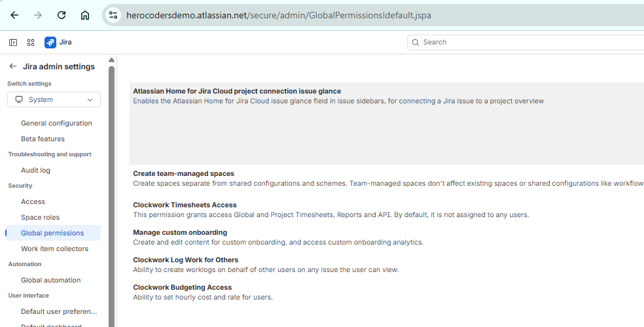Reload the current page
644x327 pixels.
click(x=62, y=15)
